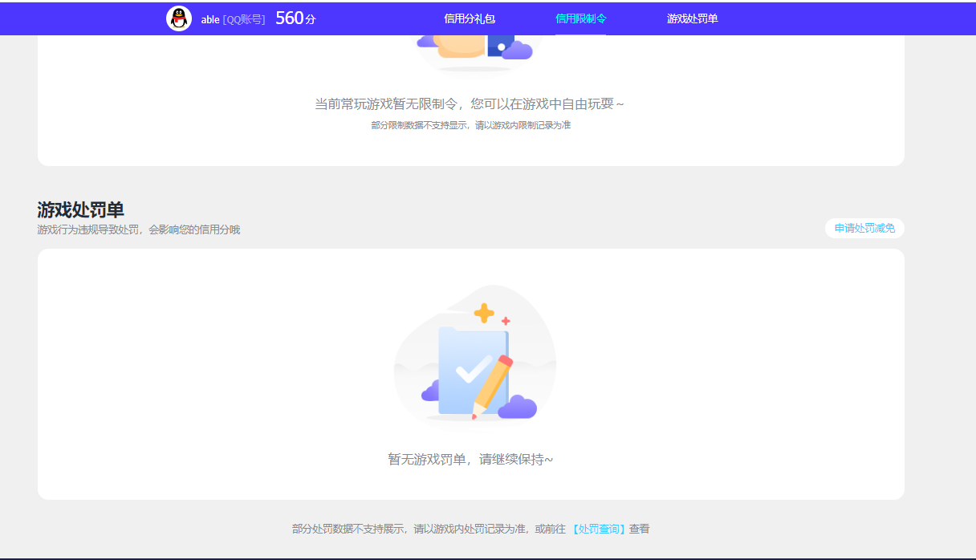Click the 申请处罚减免 button

coord(864,229)
